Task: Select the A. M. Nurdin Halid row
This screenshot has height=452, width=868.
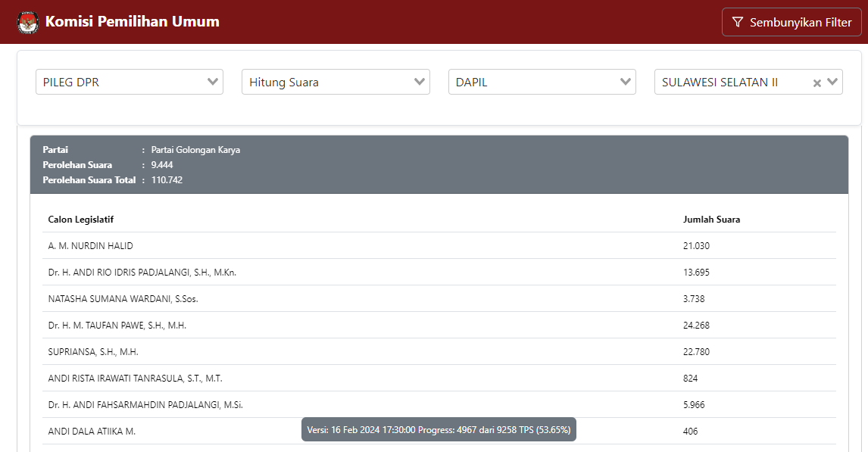Action: point(91,246)
